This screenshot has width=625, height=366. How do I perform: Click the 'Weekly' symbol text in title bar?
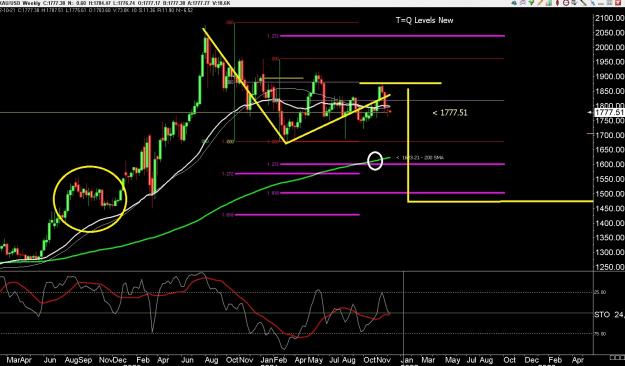[30, 3]
